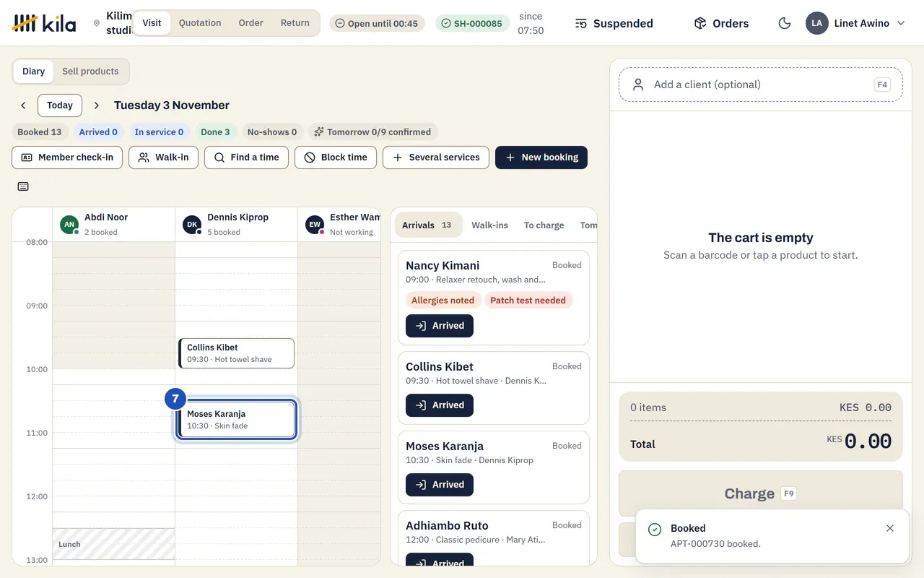924x578 pixels.
Task: Click the LA user avatar
Action: click(816, 23)
